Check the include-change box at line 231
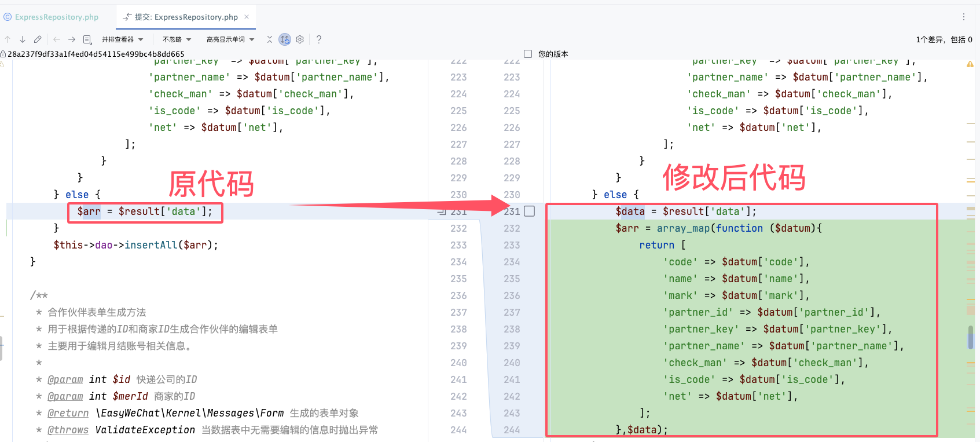 529,211
